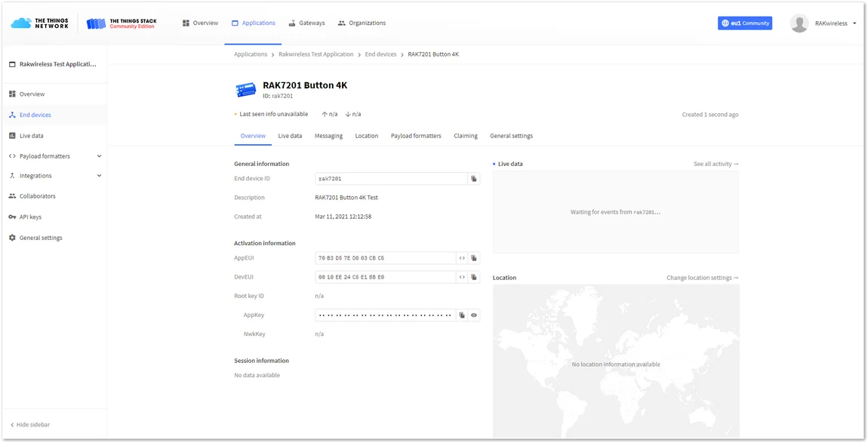Click the world map location panel

coord(616,361)
